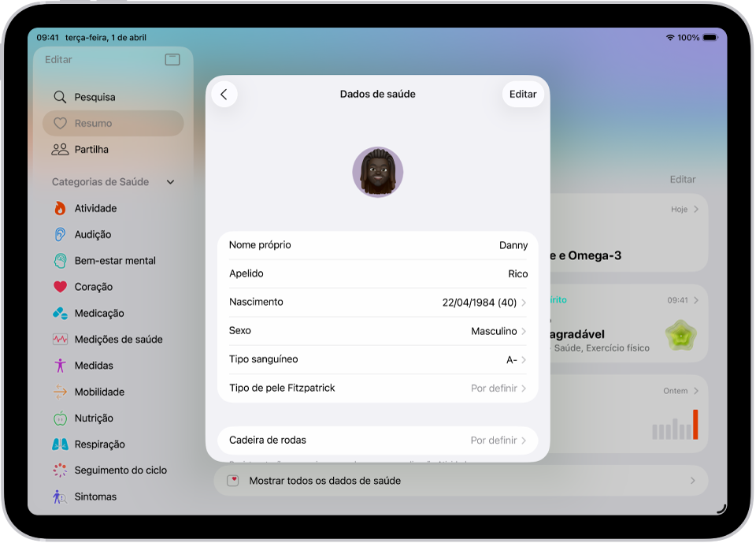Click the Apelido value Rico
The image size is (756, 543).
tap(518, 273)
